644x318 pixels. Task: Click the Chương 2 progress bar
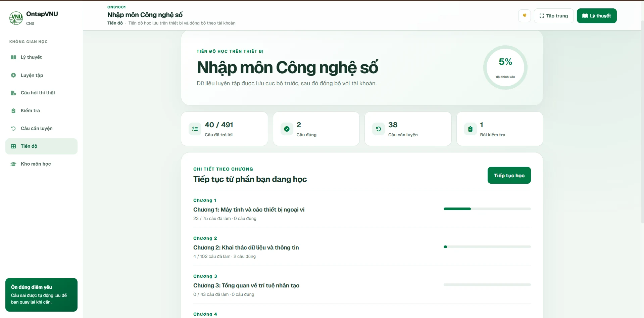pos(487,247)
